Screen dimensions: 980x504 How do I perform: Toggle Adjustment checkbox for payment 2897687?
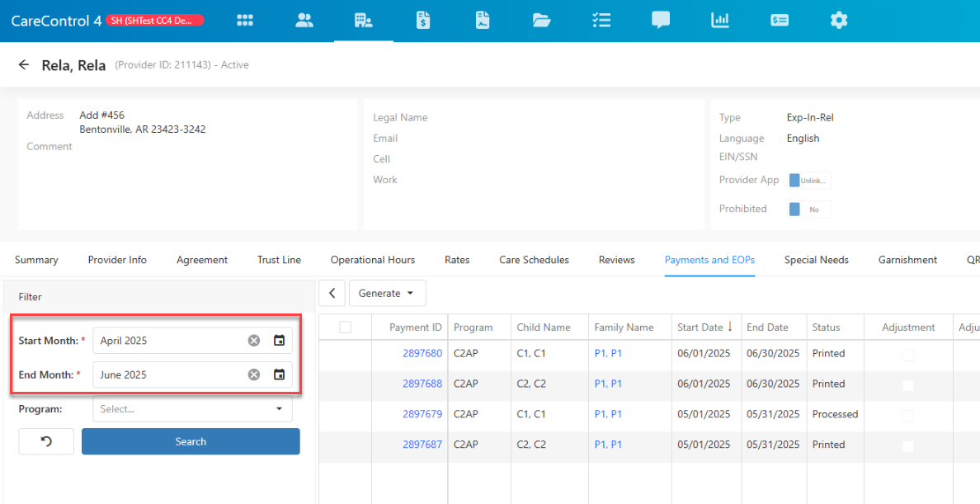908,446
